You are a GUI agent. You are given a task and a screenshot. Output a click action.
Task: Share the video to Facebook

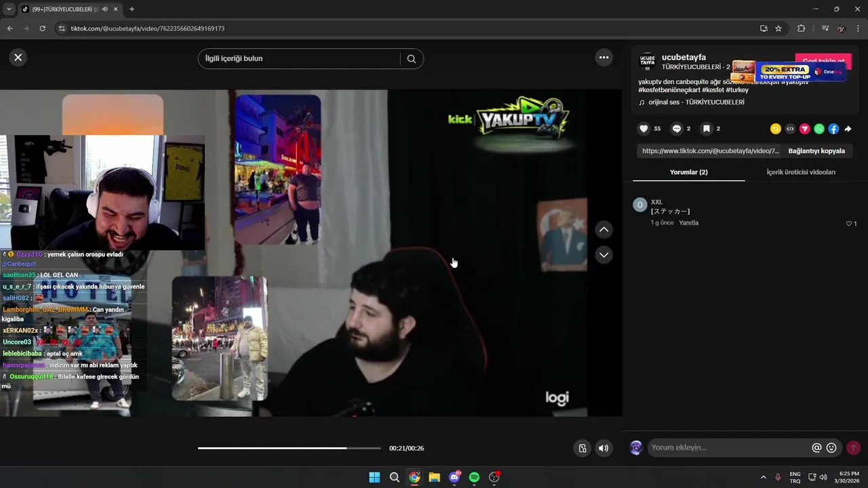833,129
